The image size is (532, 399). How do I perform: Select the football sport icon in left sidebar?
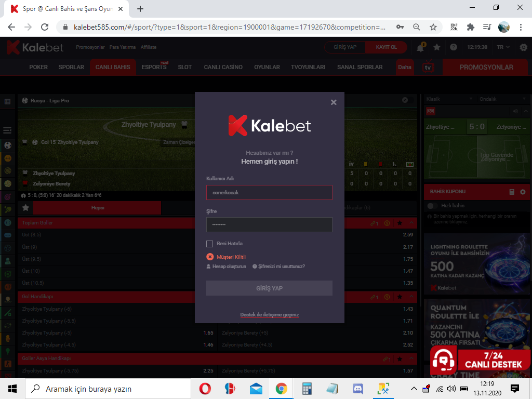click(x=8, y=145)
